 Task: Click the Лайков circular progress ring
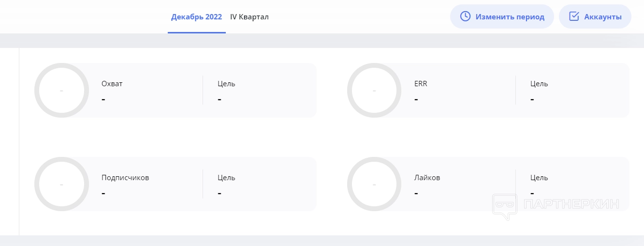click(x=374, y=184)
